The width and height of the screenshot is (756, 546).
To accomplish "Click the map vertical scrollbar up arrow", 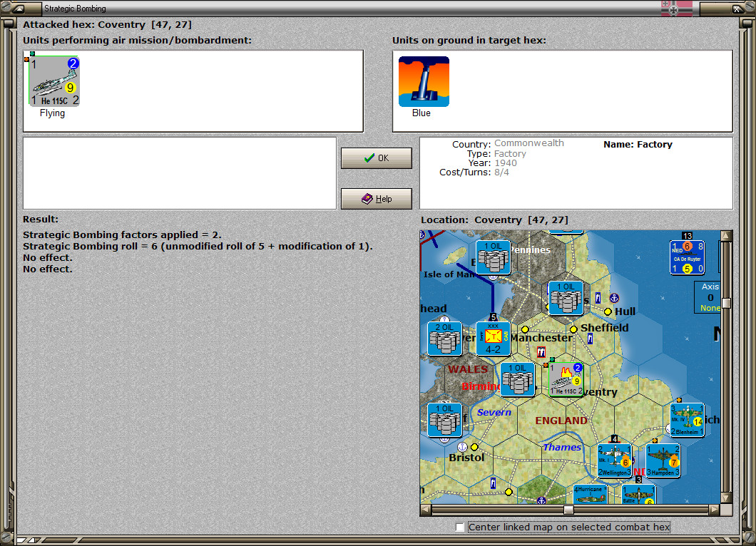I will (726, 236).
